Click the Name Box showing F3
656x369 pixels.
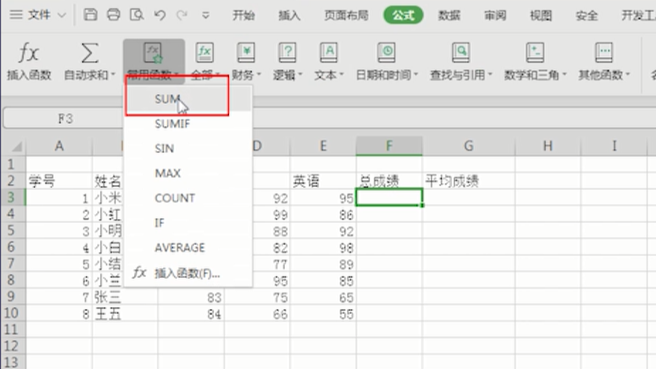[64, 118]
